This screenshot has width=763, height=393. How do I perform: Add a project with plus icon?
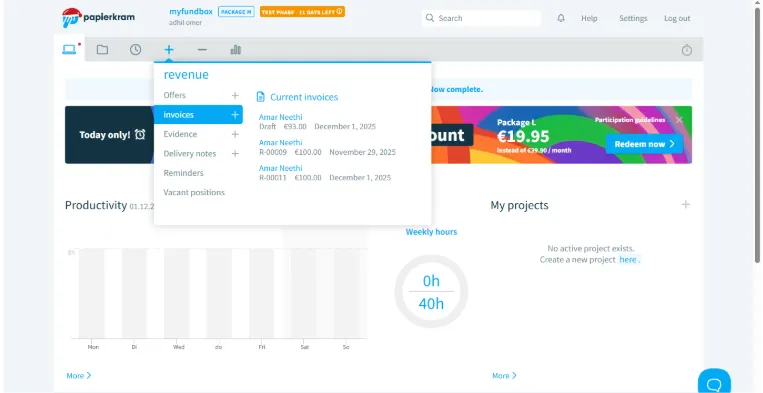686,204
